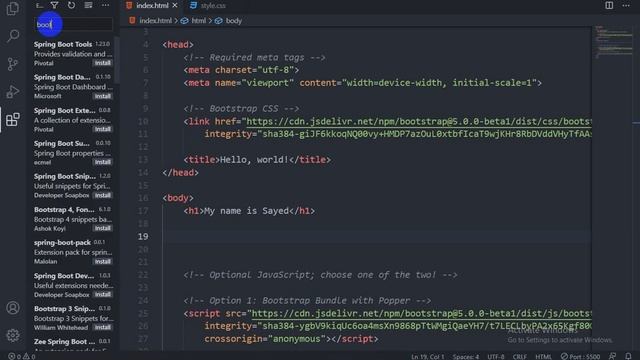The image size is (640, 360).
Task: Install Spring Boot Developer extension pack
Action: [102, 294]
